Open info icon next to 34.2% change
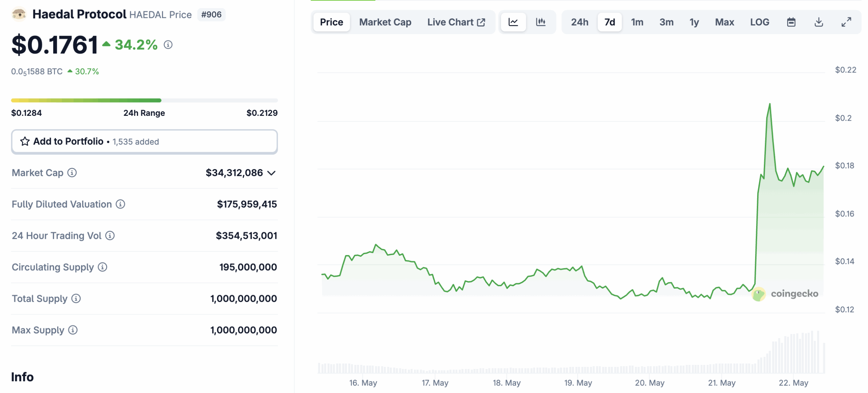This screenshot has width=868, height=393. pyautogui.click(x=168, y=45)
